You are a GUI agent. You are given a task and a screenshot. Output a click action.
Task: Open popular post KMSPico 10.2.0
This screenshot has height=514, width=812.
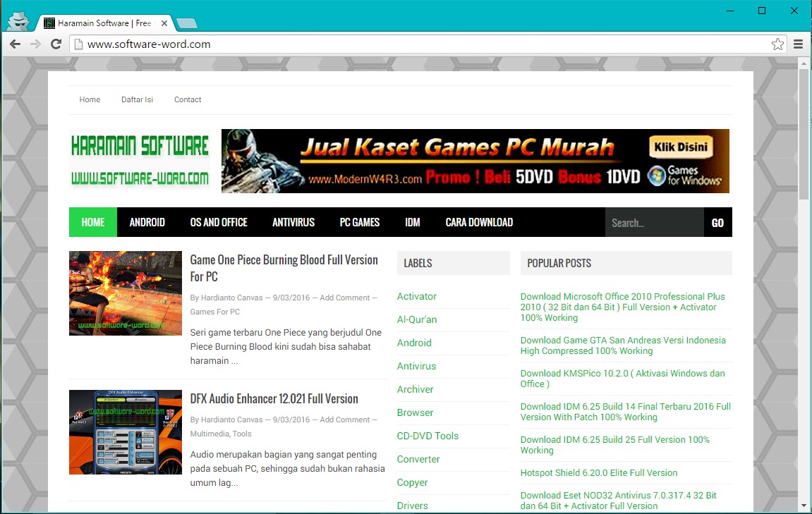tap(622, 379)
